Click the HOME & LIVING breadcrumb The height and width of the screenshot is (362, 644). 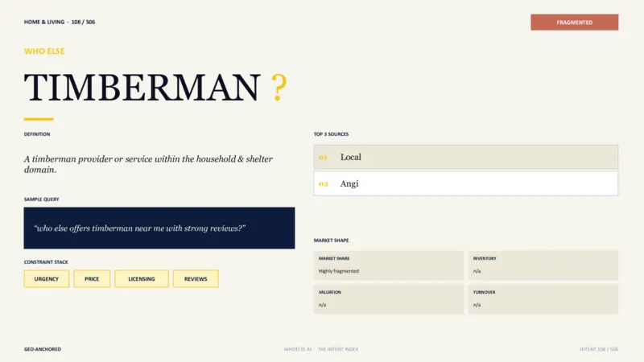pos(44,23)
